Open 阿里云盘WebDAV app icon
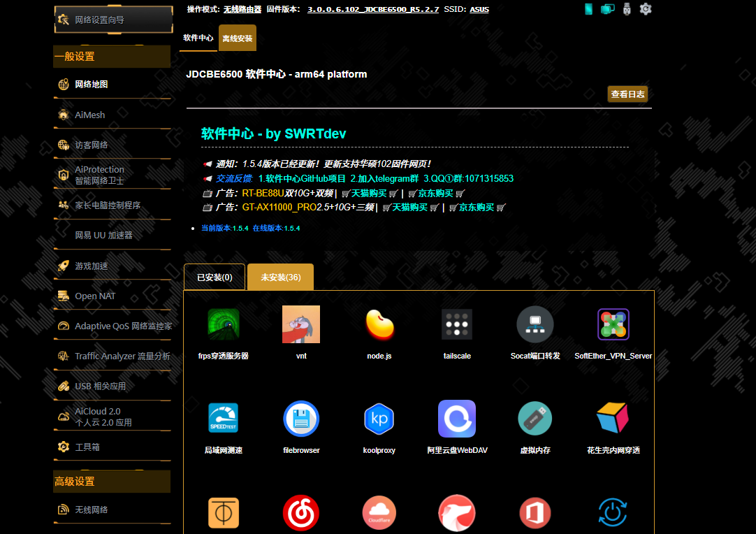Image resolution: width=756 pixels, height=534 pixels. point(456,418)
